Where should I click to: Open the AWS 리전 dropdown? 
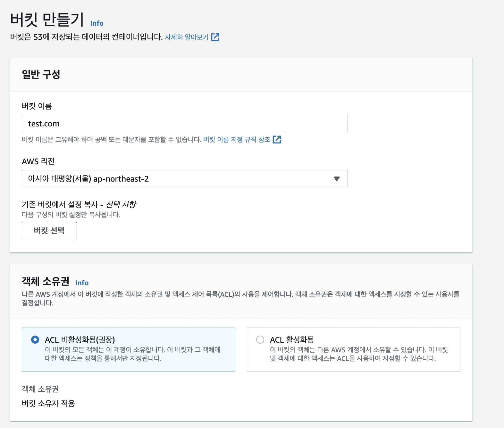pyautogui.click(x=185, y=179)
